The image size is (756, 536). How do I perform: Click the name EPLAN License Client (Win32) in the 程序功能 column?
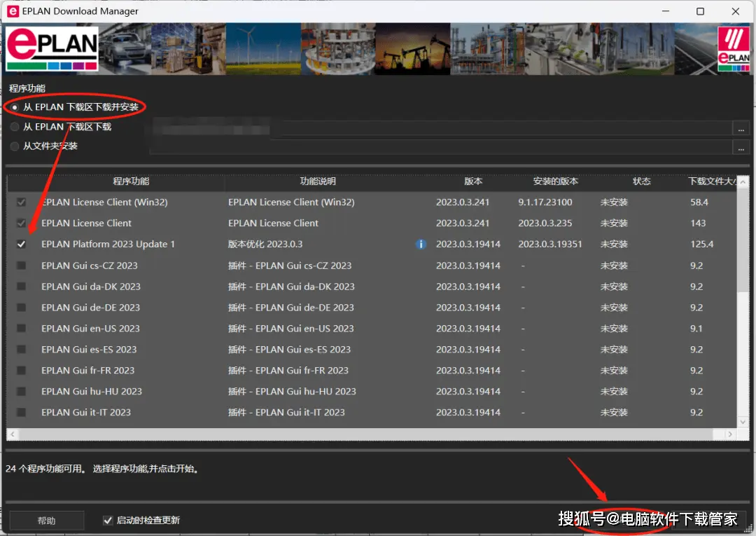click(104, 202)
